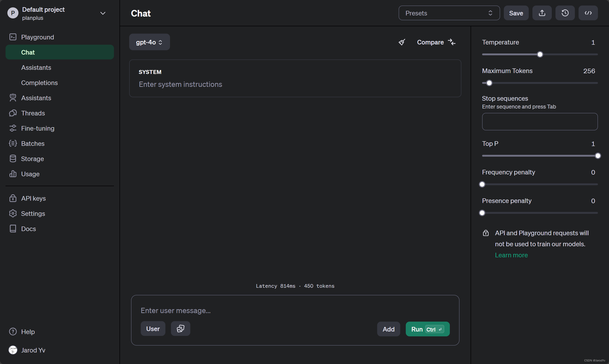Open the Presets dropdown

(x=449, y=13)
